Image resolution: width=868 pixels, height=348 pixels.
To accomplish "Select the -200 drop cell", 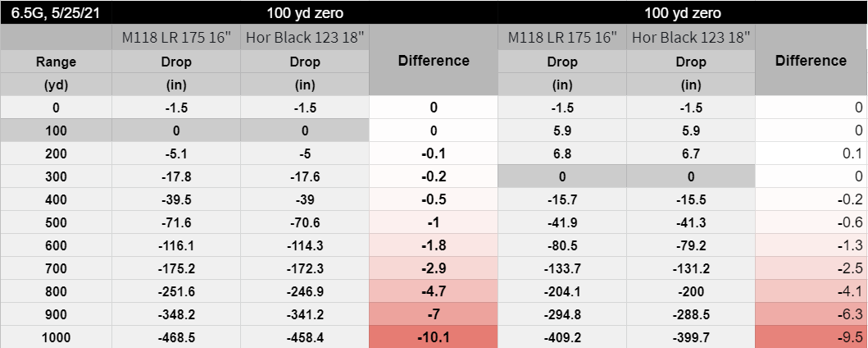I will 691,291.
